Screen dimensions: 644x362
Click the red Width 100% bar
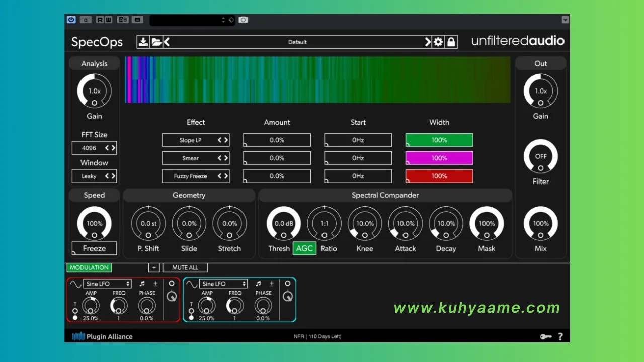tap(439, 176)
